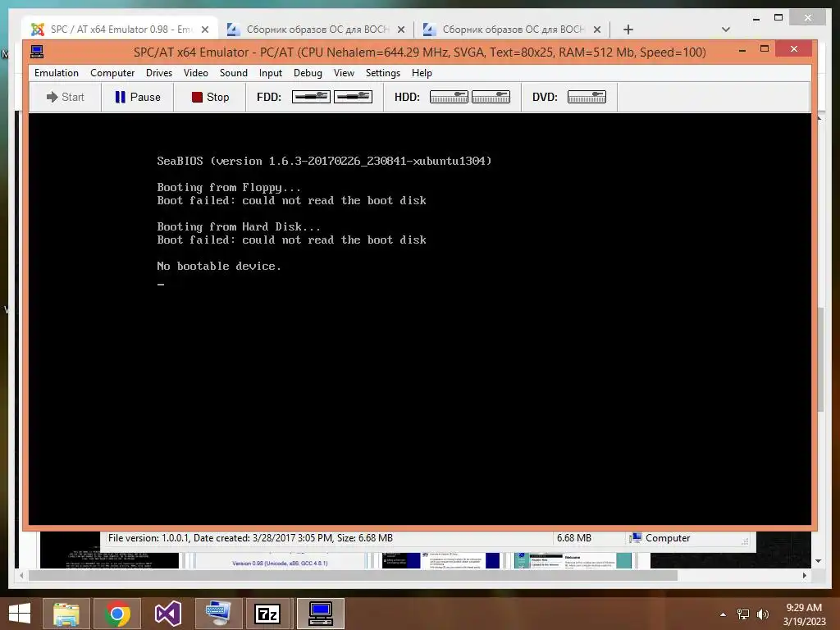This screenshot has height=630, width=840.
Task: Open the Settings menu
Action: point(383,73)
